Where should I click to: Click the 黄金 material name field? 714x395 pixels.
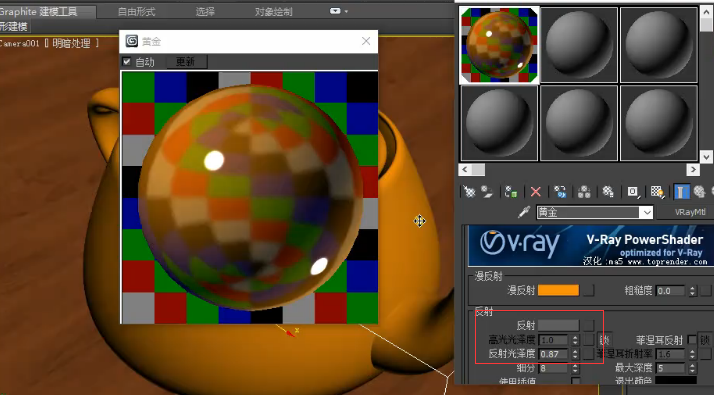pos(588,212)
